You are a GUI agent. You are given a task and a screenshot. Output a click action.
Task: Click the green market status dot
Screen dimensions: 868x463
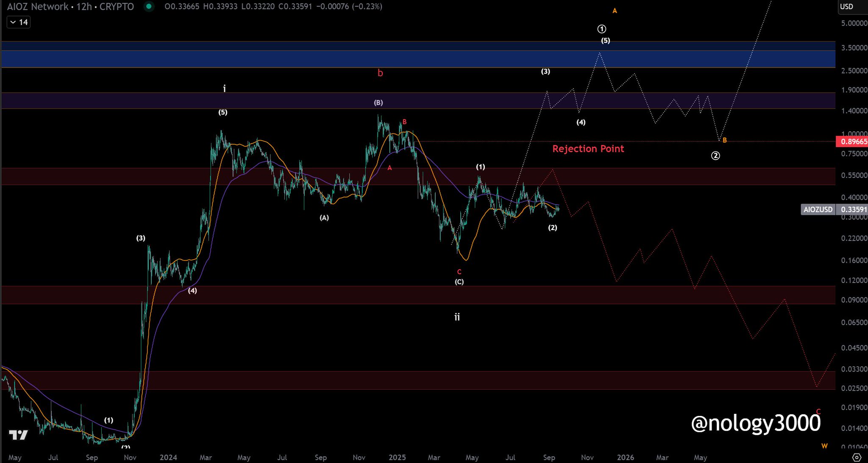coord(149,6)
